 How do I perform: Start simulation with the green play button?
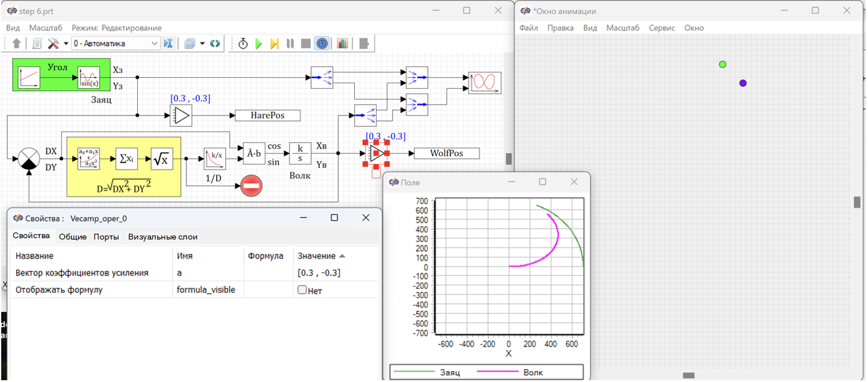click(x=259, y=44)
